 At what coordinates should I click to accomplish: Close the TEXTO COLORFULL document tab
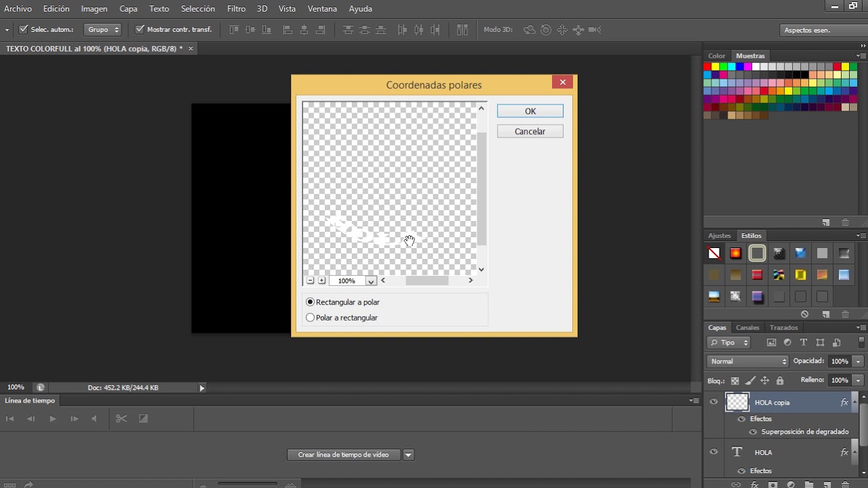tap(191, 49)
